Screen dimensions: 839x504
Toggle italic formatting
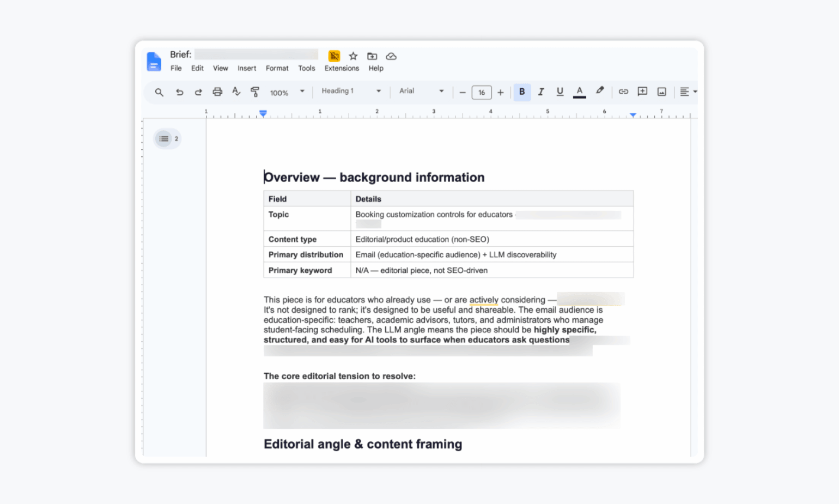[x=541, y=92]
